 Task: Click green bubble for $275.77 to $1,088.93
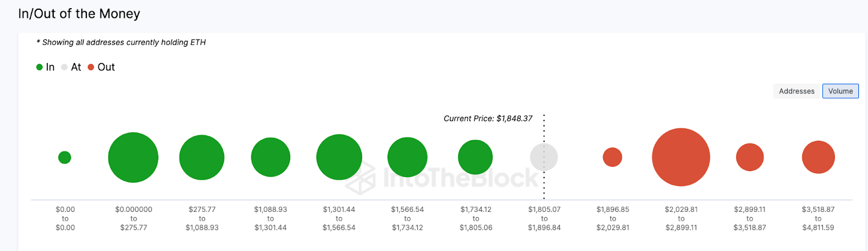pyautogui.click(x=202, y=158)
